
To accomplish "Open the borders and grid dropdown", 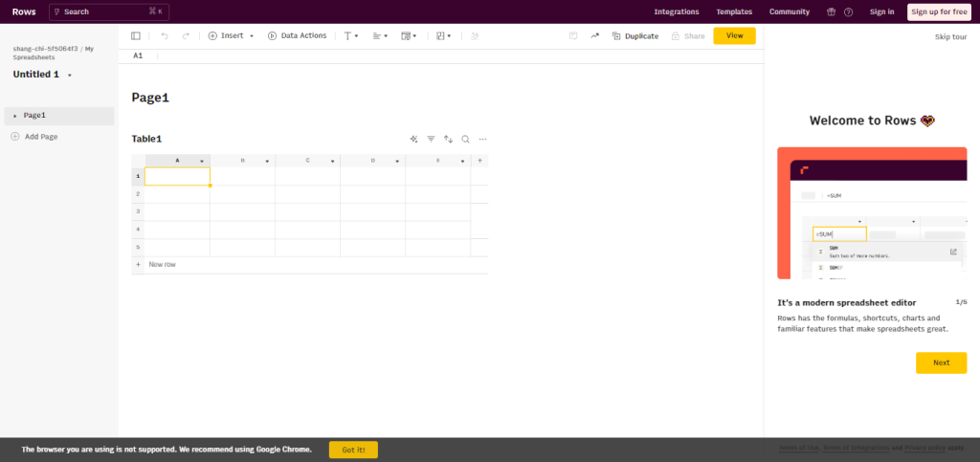I will (444, 36).
